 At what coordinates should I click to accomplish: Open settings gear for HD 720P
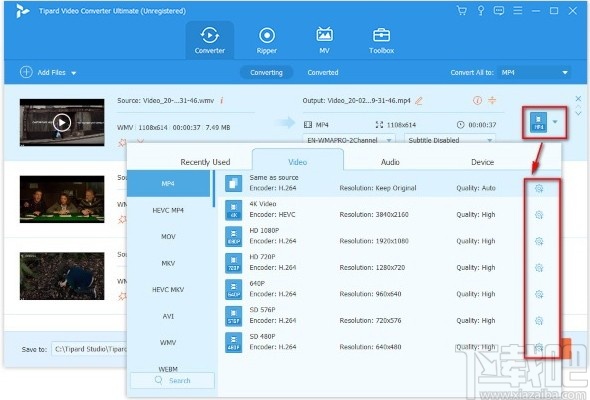pos(539,268)
